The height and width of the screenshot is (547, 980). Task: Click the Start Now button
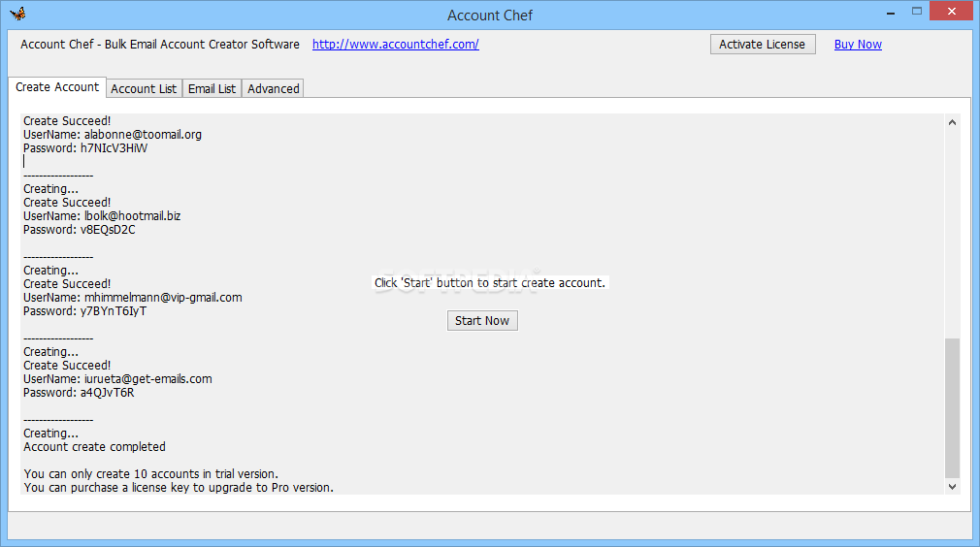482,320
